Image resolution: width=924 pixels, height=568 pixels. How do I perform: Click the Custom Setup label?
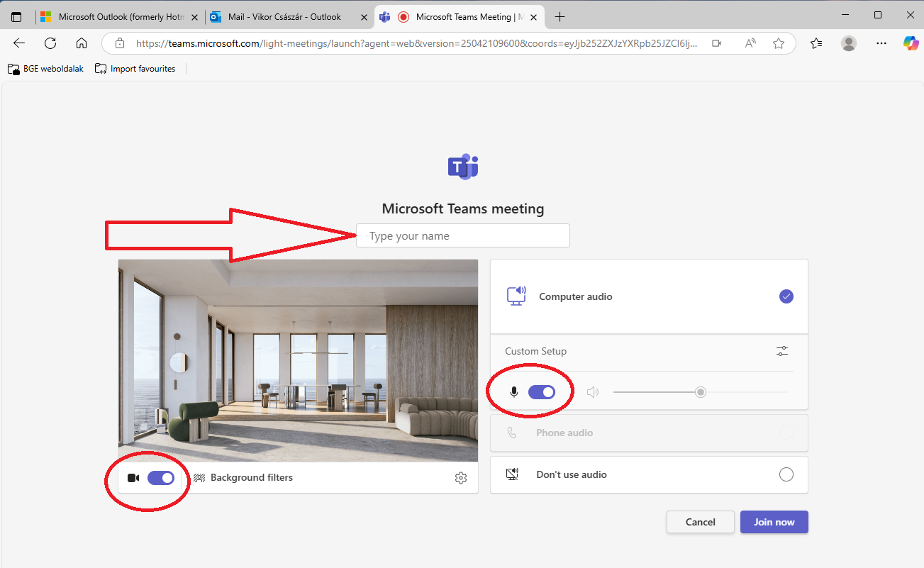coord(535,351)
